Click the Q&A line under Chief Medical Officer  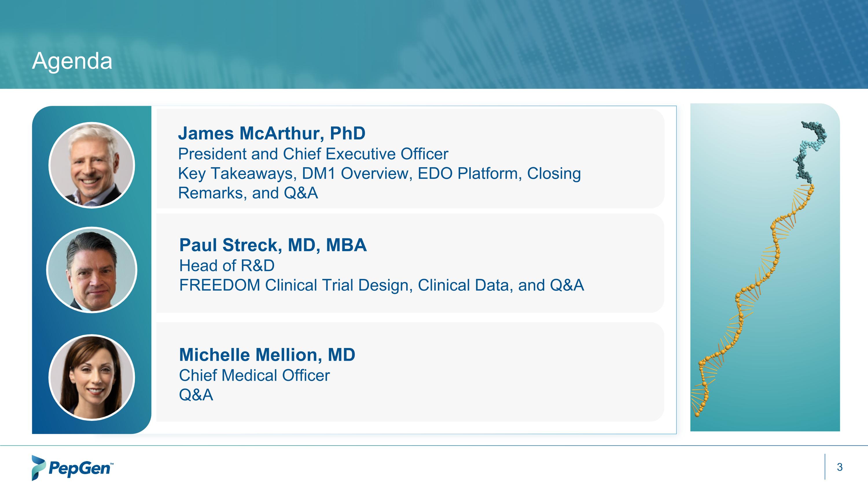point(196,395)
